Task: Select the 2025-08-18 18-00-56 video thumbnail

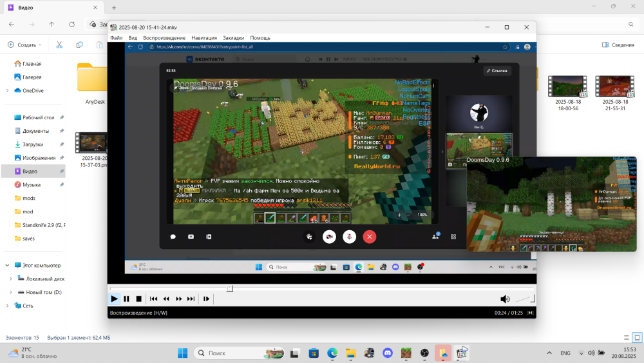Action: (568, 93)
